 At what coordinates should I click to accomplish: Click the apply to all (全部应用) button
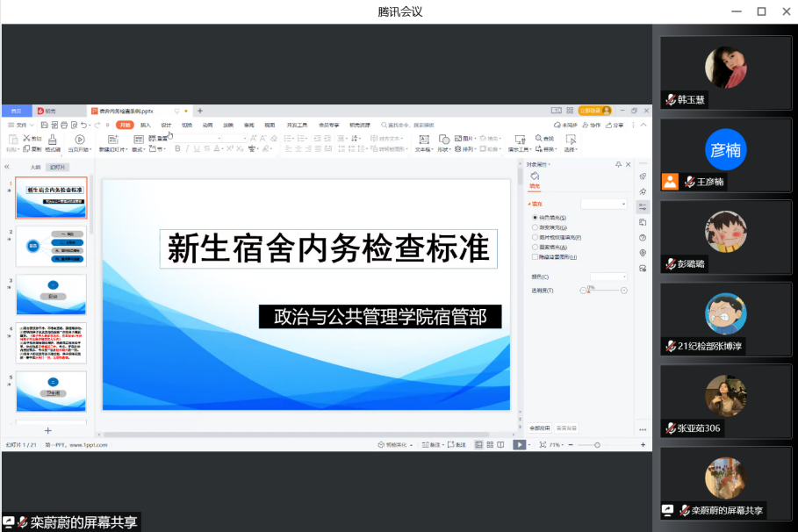(x=540, y=428)
